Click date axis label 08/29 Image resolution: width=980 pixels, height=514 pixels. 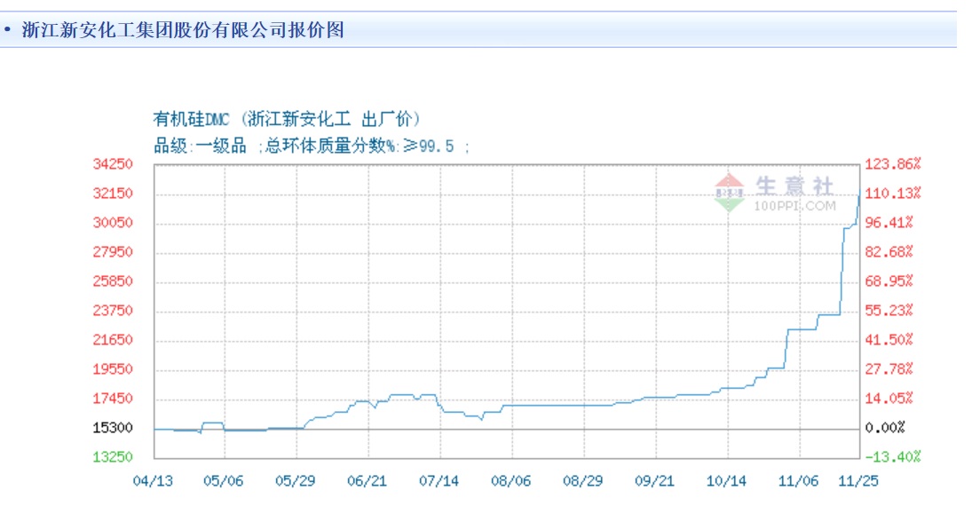point(582,481)
